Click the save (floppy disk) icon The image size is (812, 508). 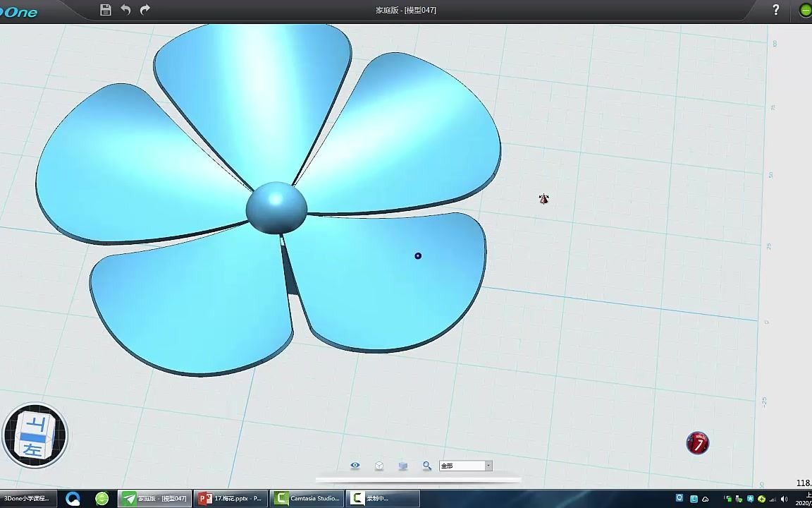tap(106, 9)
